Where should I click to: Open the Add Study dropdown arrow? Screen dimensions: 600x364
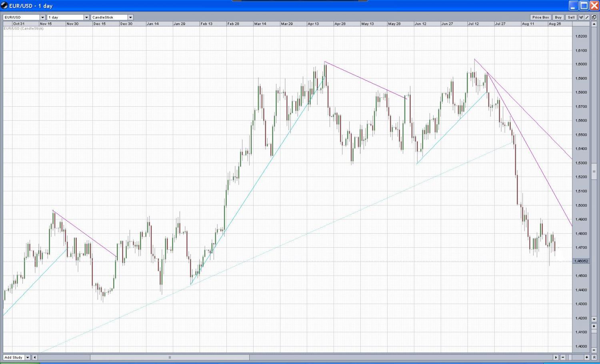[x=28, y=357]
